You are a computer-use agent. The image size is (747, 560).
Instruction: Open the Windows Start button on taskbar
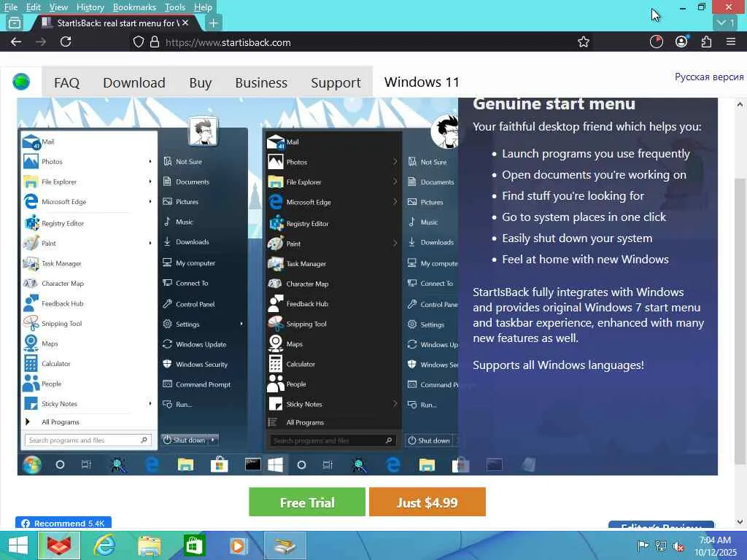[18, 545]
